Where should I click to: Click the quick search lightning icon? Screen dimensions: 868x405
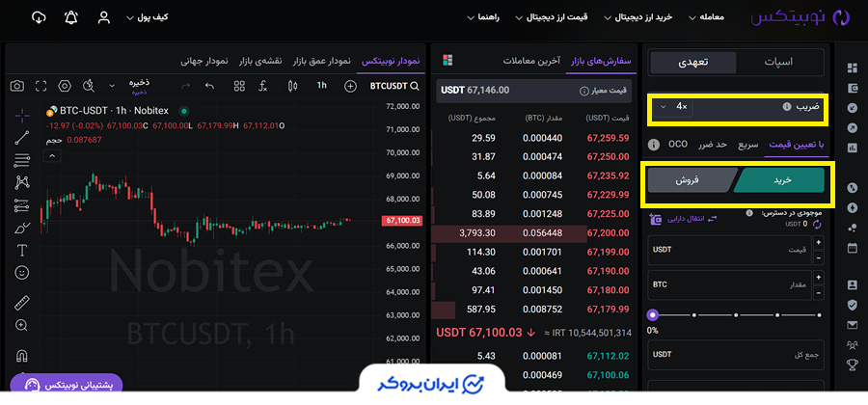(x=89, y=86)
